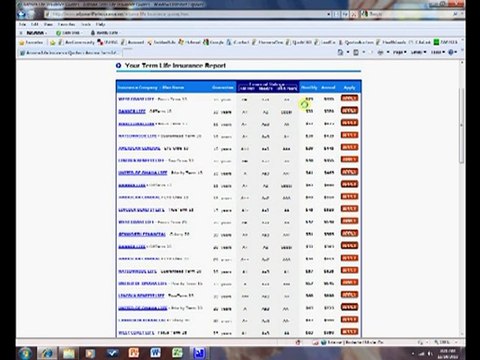
Task: Open the address bar history dropdown arrow
Action: click(328, 14)
